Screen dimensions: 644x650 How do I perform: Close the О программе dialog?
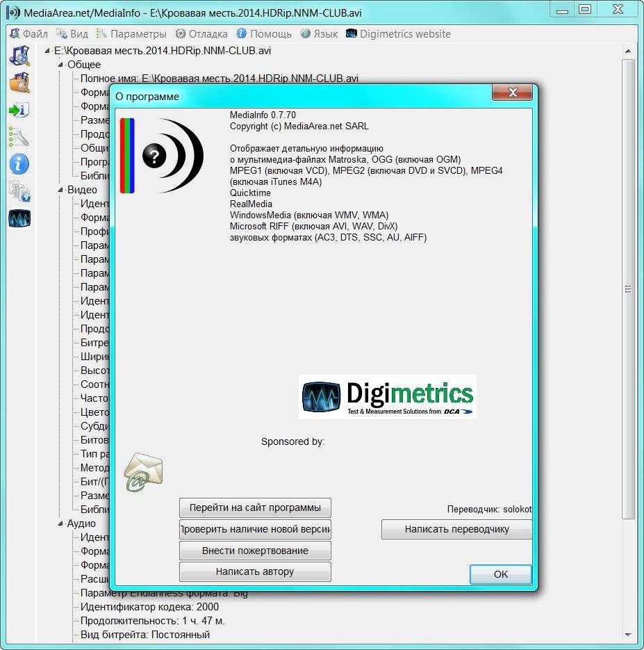pyautogui.click(x=512, y=92)
